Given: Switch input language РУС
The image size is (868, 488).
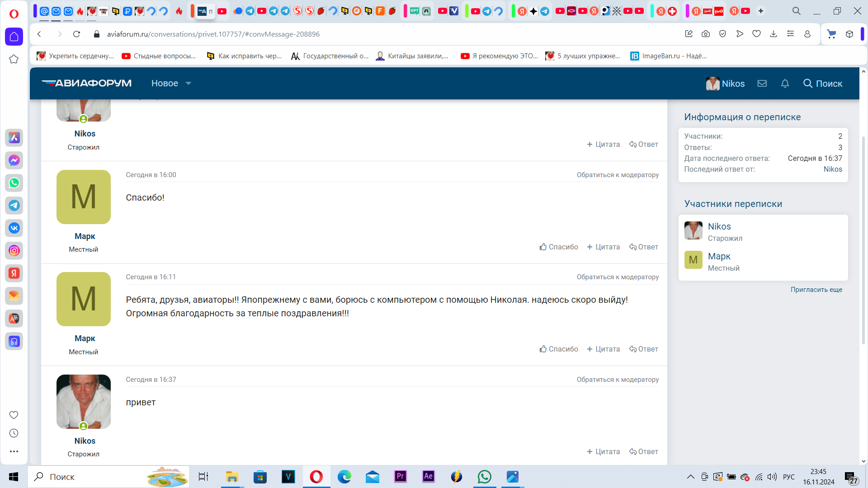Looking at the screenshot, I should tap(788, 477).
